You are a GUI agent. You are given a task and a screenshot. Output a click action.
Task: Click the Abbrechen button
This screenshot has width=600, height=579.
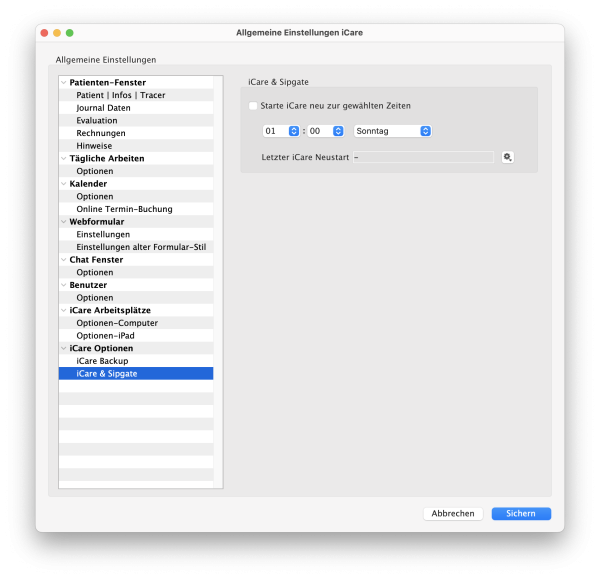[x=453, y=513]
